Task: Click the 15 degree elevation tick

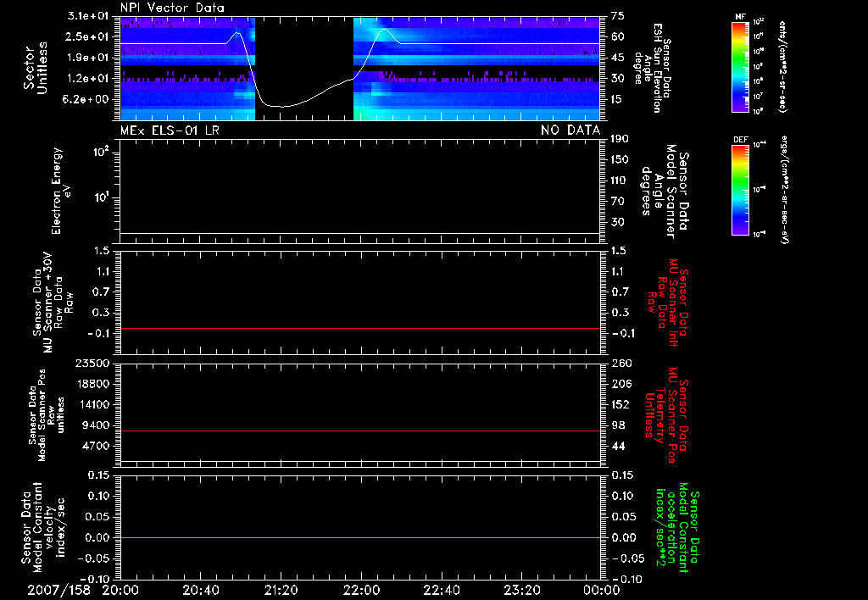Action: [618, 100]
